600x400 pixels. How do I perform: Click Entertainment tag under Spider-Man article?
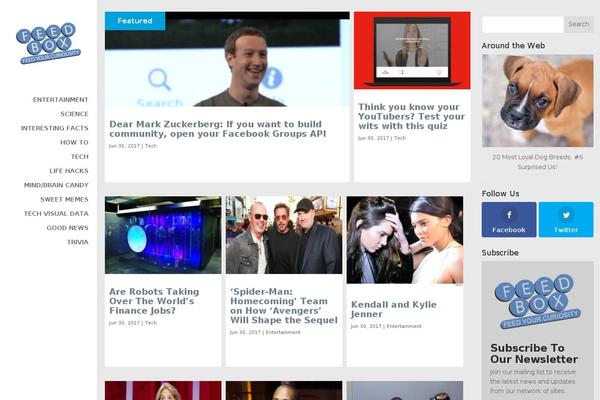[283, 332]
